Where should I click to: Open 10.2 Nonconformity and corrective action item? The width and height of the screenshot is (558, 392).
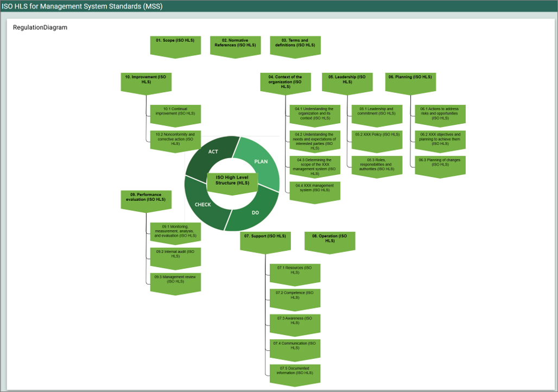click(x=175, y=139)
